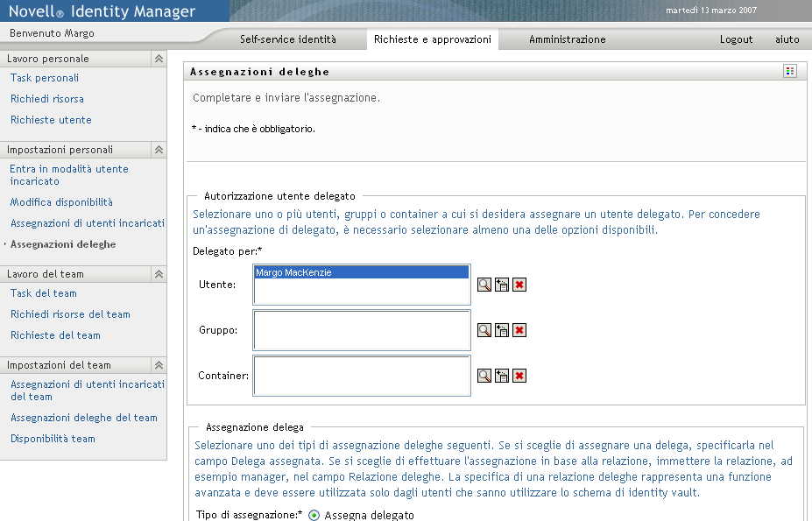Viewport: 812px width, 521px height.
Task: Open the Gruppo lookup magnifier icon
Action: (x=484, y=330)
